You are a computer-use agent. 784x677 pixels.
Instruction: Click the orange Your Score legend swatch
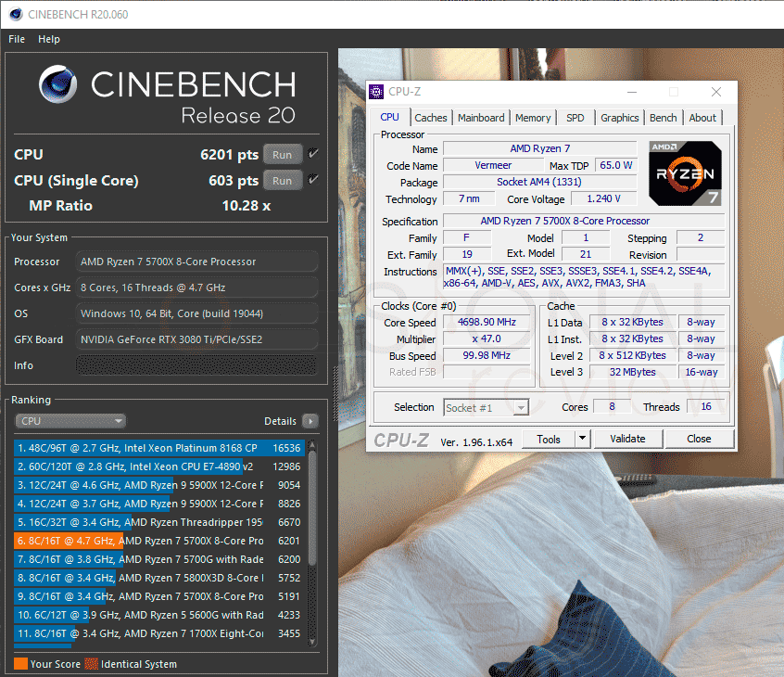(x=20, y=664)
